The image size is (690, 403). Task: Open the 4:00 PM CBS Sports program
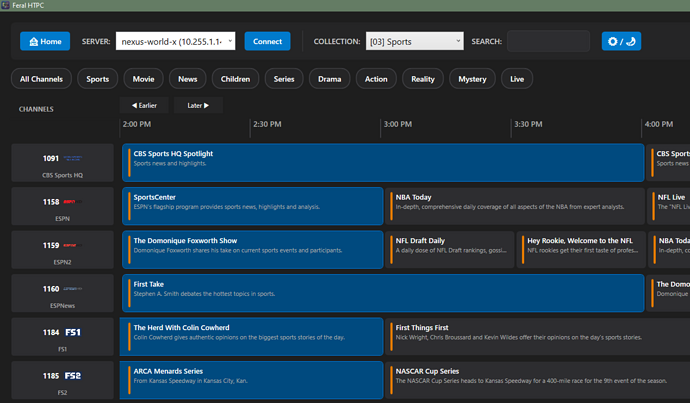click(668, 163)
